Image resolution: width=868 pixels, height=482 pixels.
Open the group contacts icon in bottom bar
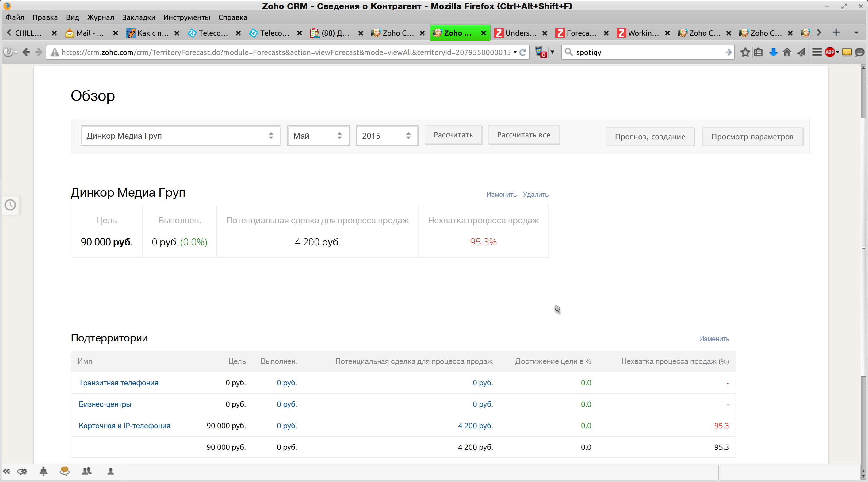[86, 471]
